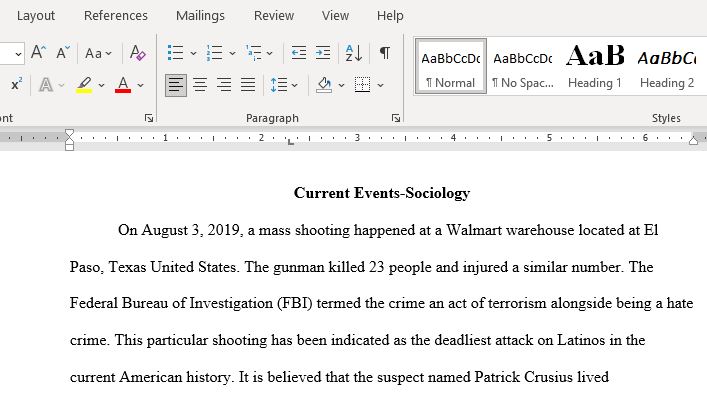Open highlight color dropdown arrow
The height and width of the screenshot is (394, 707).
point(101,85)
